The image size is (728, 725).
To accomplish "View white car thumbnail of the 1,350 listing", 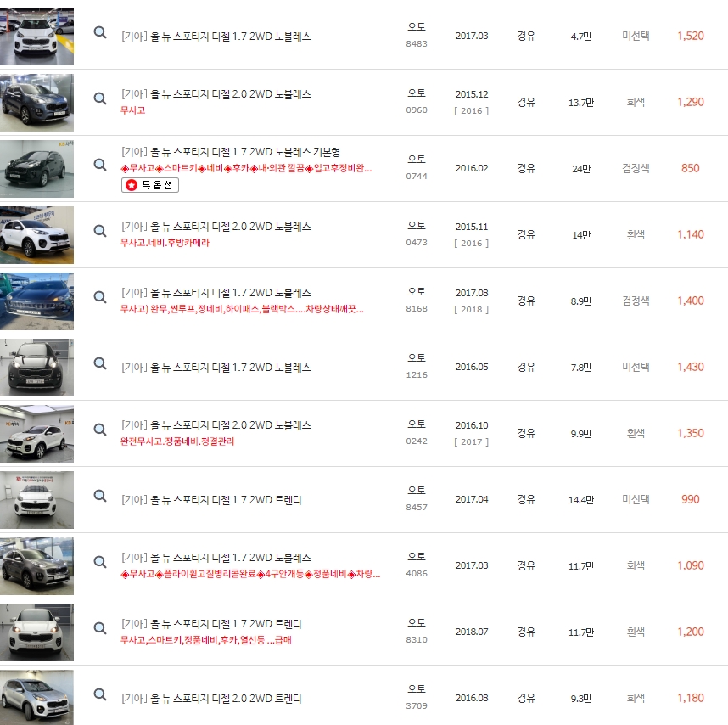I will 36,433.
